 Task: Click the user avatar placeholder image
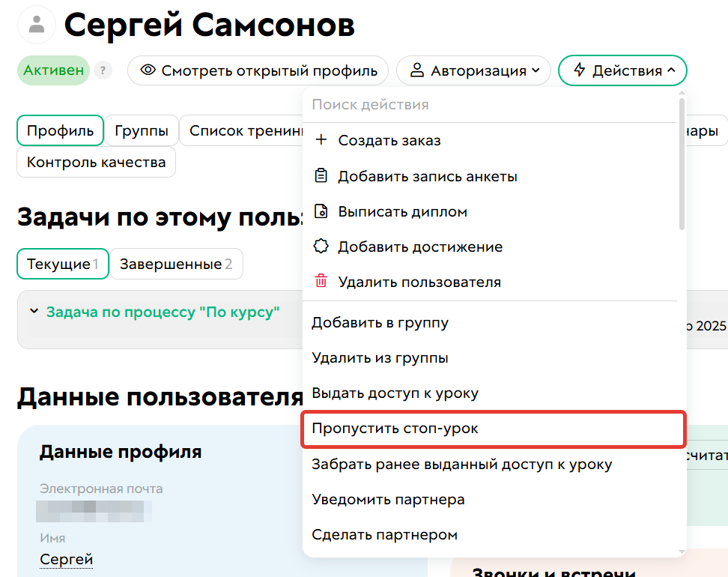pos(35,24)
